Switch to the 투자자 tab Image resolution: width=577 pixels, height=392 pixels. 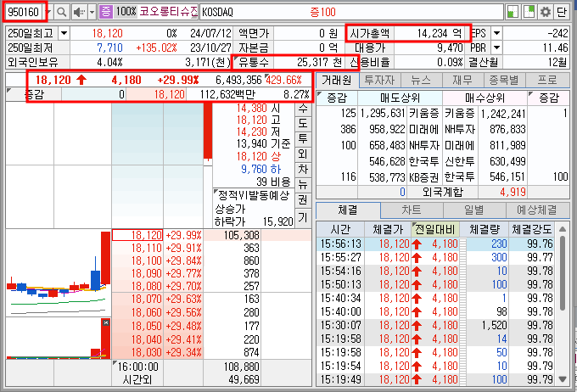379,80
